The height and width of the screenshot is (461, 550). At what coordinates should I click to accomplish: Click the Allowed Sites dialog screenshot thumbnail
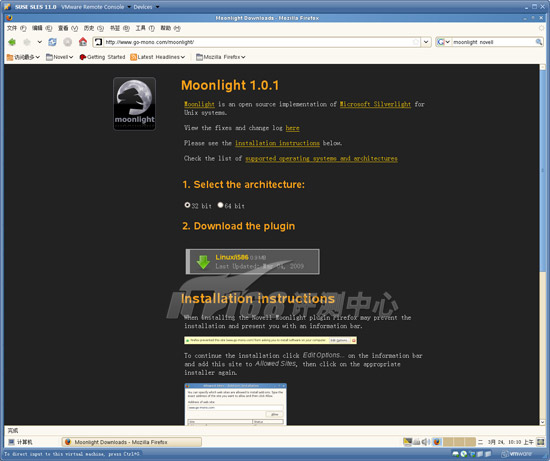click(235, 404)
